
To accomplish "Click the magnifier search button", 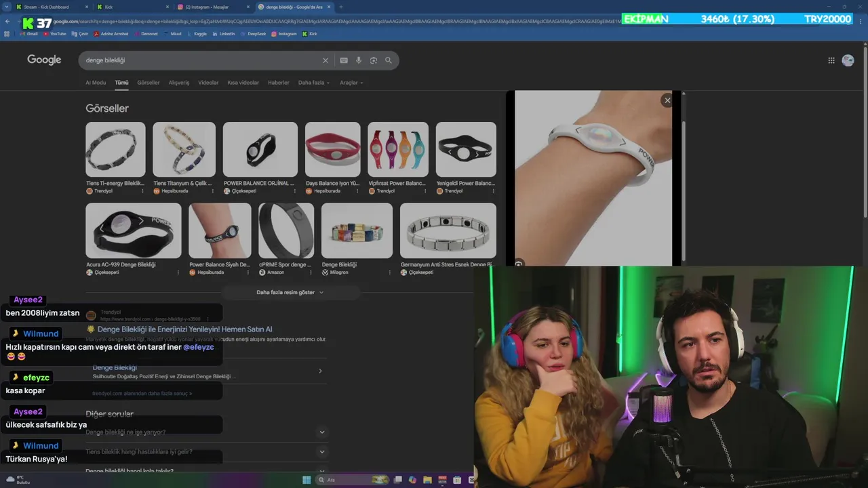I will (x=389, y=60).
